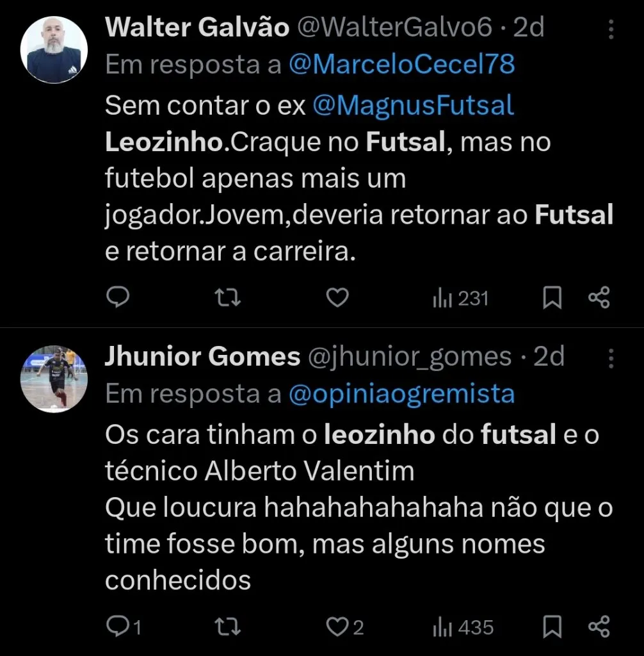
Task: View analytics showing 435 views
Action: pyautogui.click(x=463, y=627)
